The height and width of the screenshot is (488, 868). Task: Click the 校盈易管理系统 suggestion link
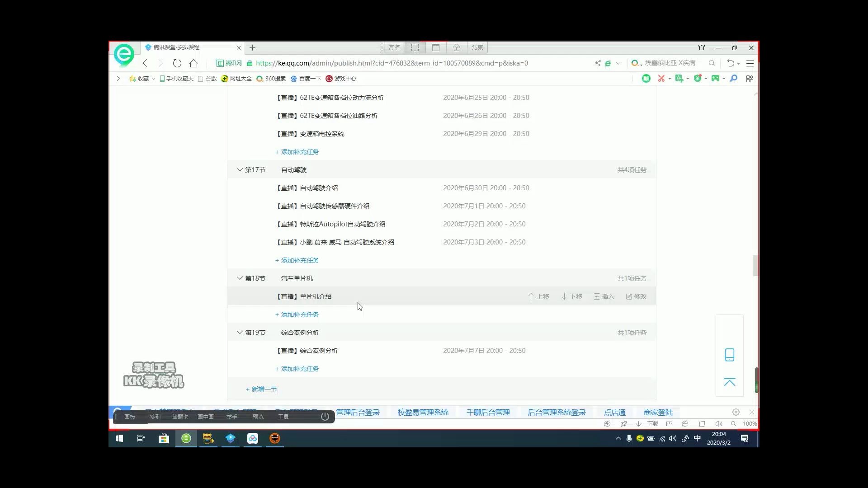(423, 412)
